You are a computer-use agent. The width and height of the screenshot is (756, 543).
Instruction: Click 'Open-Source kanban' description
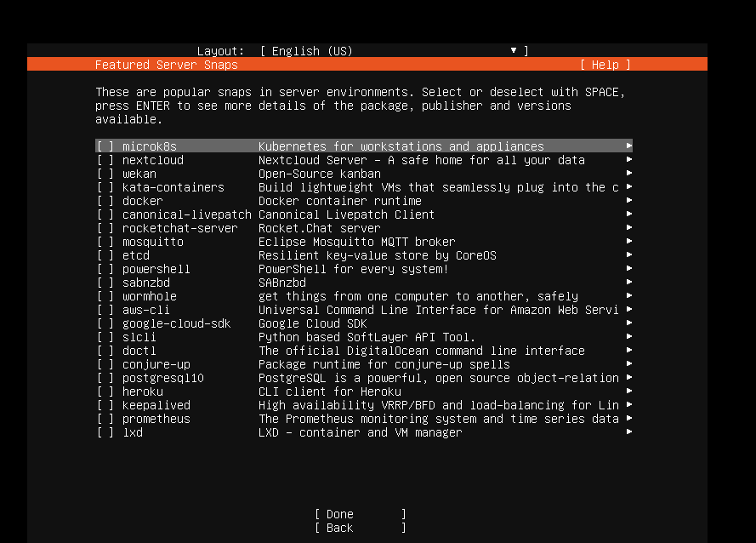tap(320, 174)
